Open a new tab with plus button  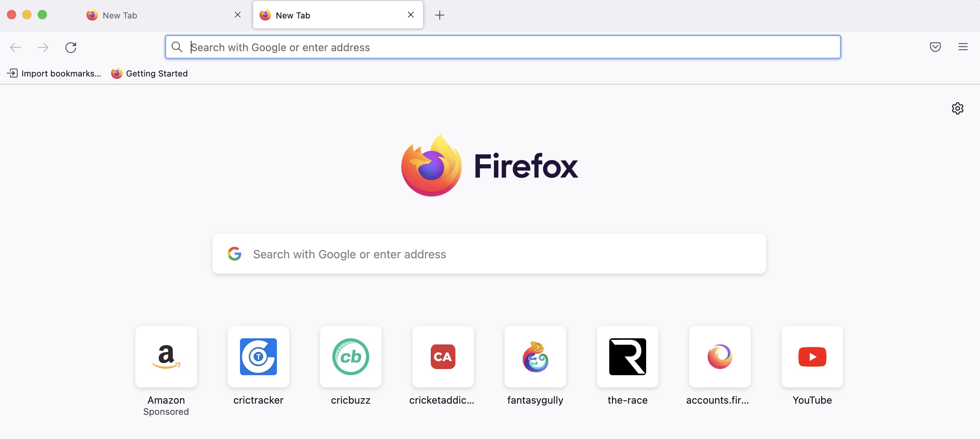click(440, 15)
